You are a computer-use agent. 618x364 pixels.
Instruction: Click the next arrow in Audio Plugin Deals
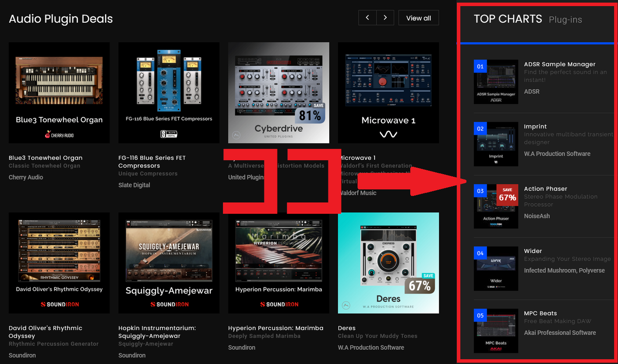click(385, 18)
